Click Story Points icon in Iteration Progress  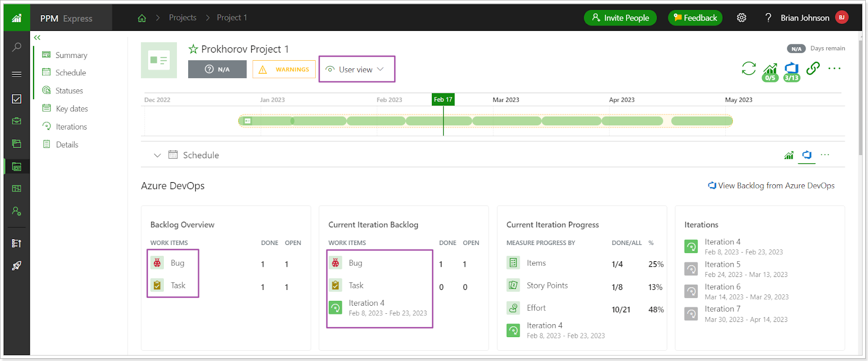(513, 285)
